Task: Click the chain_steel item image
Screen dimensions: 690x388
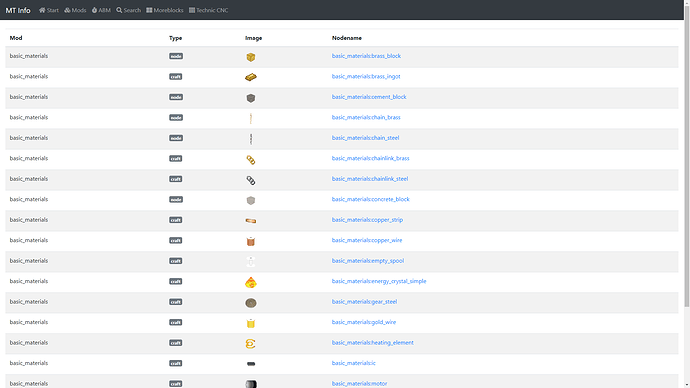Action: pos(250,139)
